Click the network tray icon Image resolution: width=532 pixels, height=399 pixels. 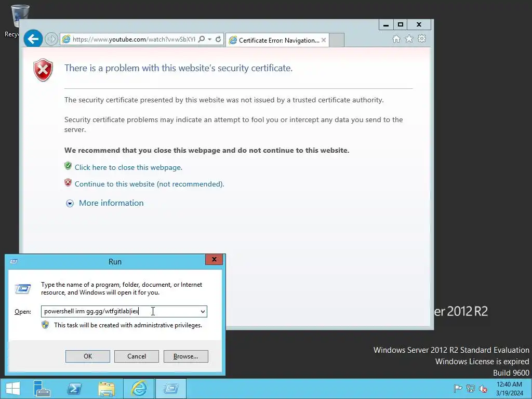(471, 389)
